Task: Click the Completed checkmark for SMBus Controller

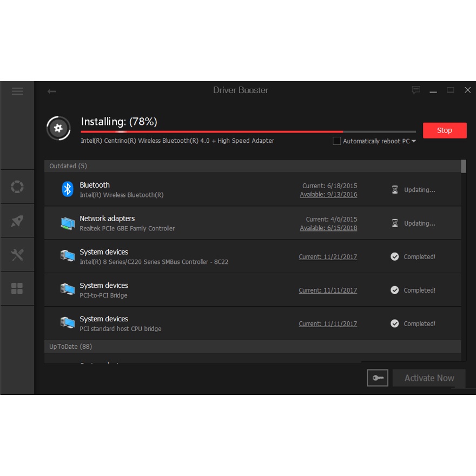Action: point(395,256)
